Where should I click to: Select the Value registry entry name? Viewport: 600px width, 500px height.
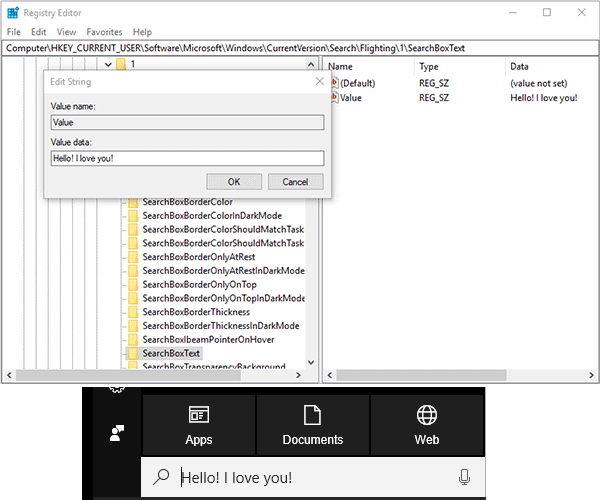coord(351,98)
